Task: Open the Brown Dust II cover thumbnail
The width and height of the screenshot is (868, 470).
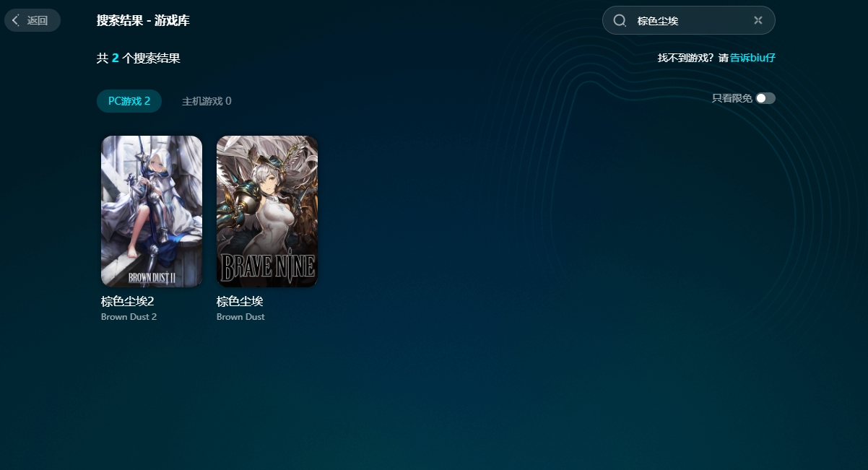Action: pyautogui.click(x=152, y=212)
